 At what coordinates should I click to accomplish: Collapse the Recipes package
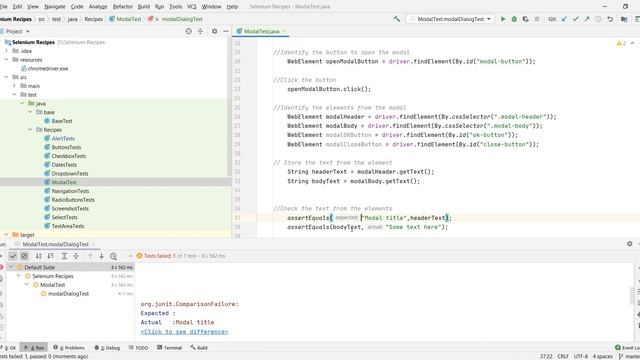coord(30,129)
